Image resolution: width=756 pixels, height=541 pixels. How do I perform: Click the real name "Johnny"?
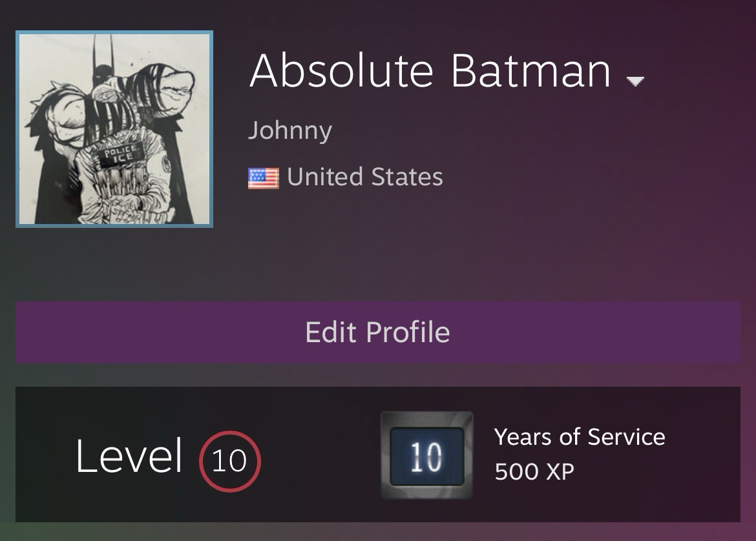pos(289,131)
